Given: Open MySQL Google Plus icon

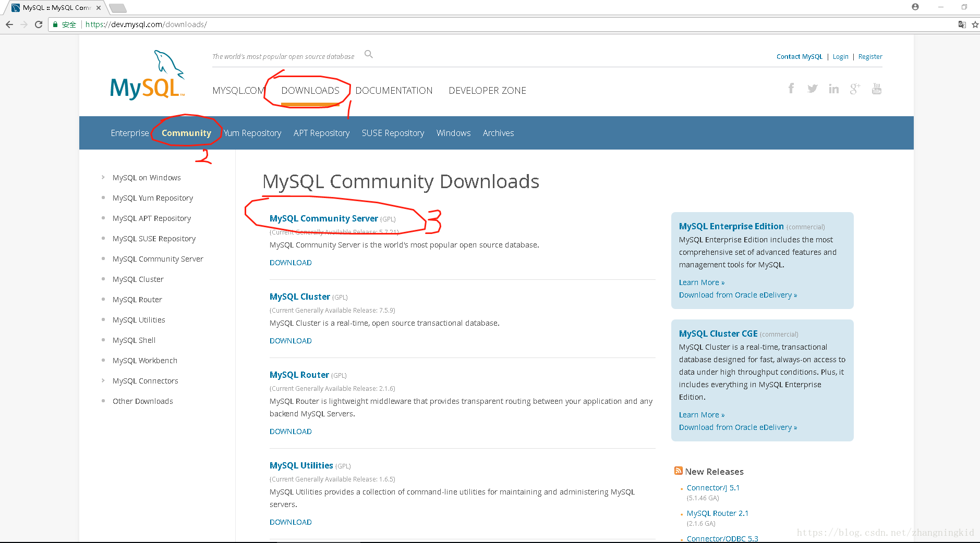Looking at the screenshot, I should (855, 89).
